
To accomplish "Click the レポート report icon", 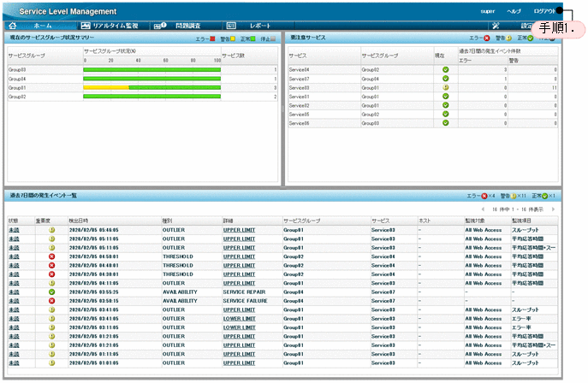I will (x=231, y=27).
